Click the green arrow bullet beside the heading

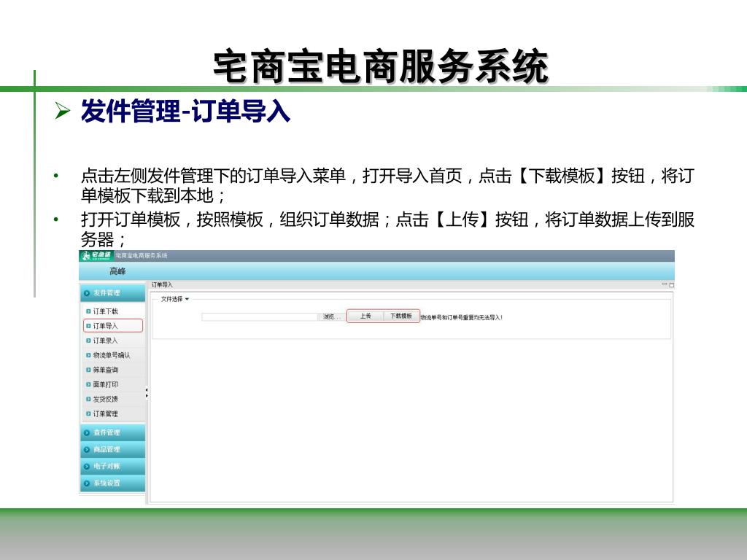click(62, 111)
